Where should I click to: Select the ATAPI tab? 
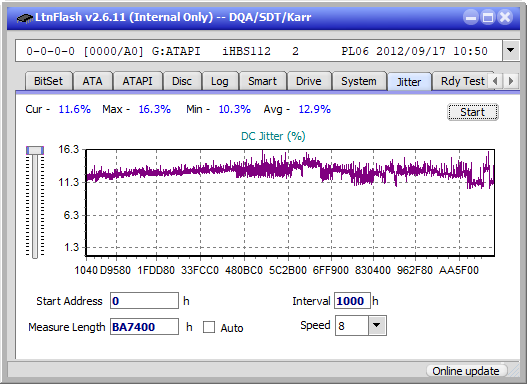(137, 81)
